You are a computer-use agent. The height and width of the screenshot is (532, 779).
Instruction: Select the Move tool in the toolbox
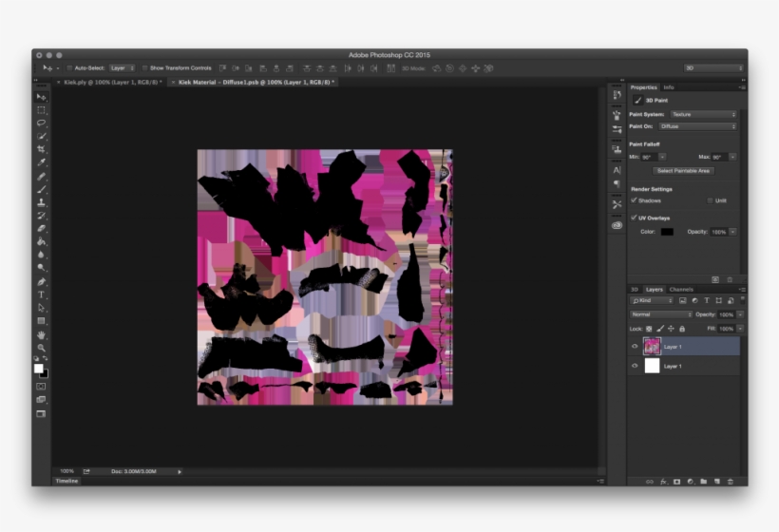click(x=41, y=97)
